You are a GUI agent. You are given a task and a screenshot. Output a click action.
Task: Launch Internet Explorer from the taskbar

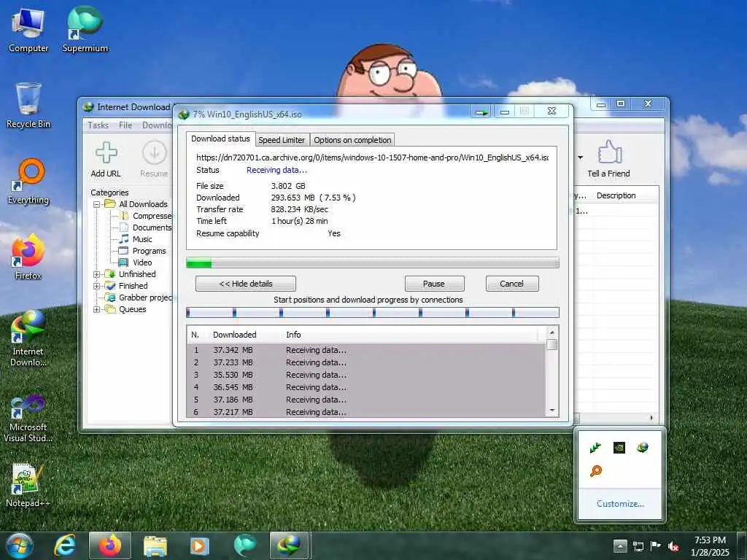coord(64,545)
